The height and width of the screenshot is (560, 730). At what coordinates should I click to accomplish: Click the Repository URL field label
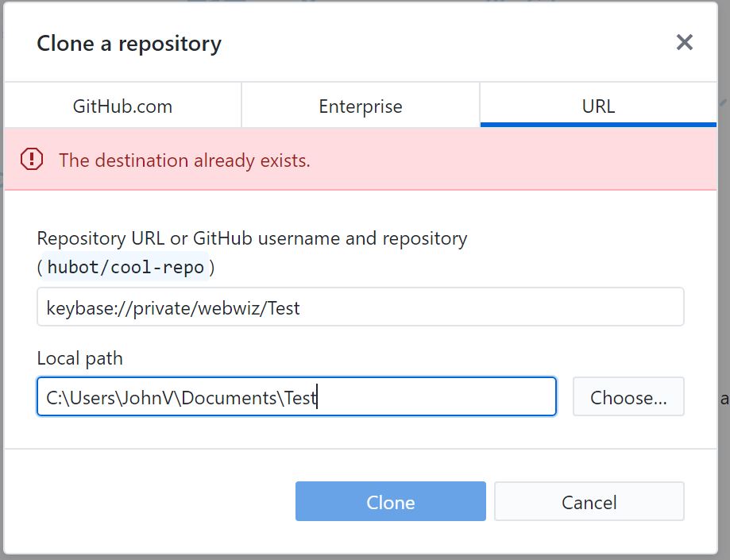coord(253,238)
